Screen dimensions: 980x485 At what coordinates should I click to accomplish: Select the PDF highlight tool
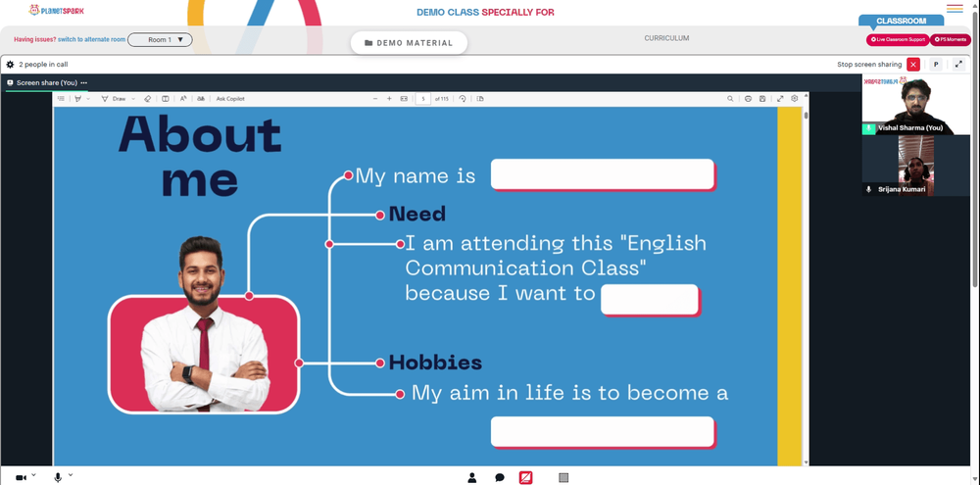78,99
